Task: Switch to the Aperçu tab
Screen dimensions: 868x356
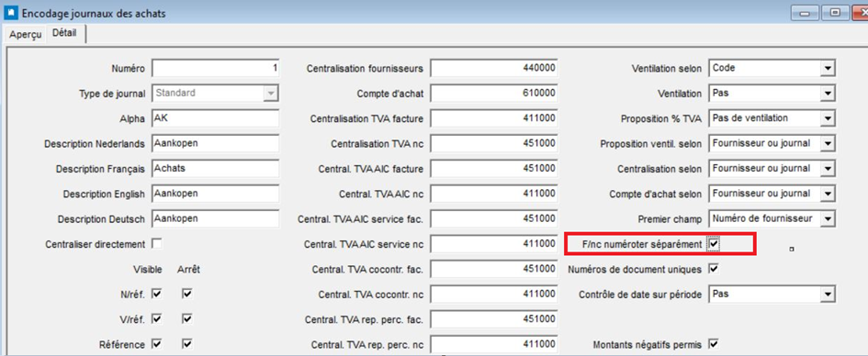Action: (x=26, y=34)
